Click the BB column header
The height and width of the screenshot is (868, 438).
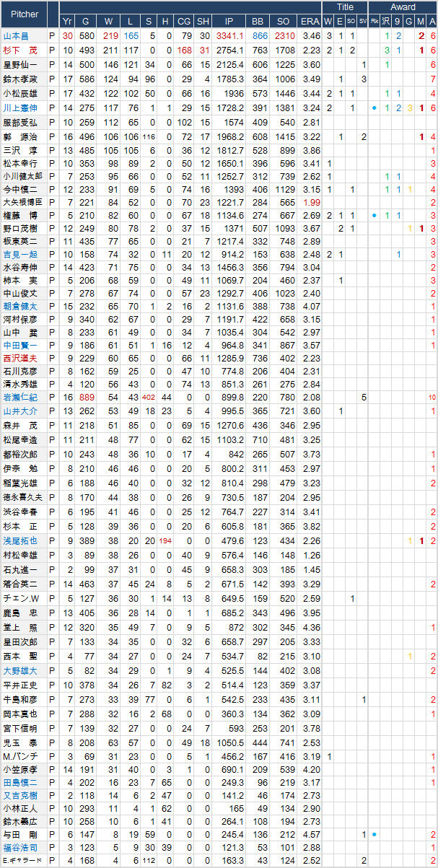pyautogui.click(x=256, y=21)
